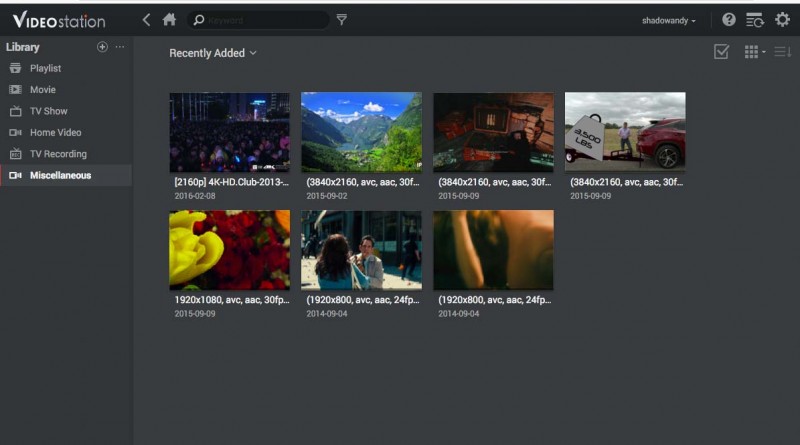This screenshot has width=800, height=445.
Task: Switch to TV Show library
Action: [x=48, y=111]
